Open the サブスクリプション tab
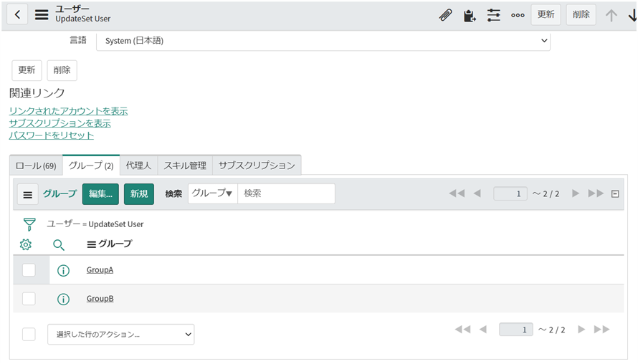 (257, 166)
